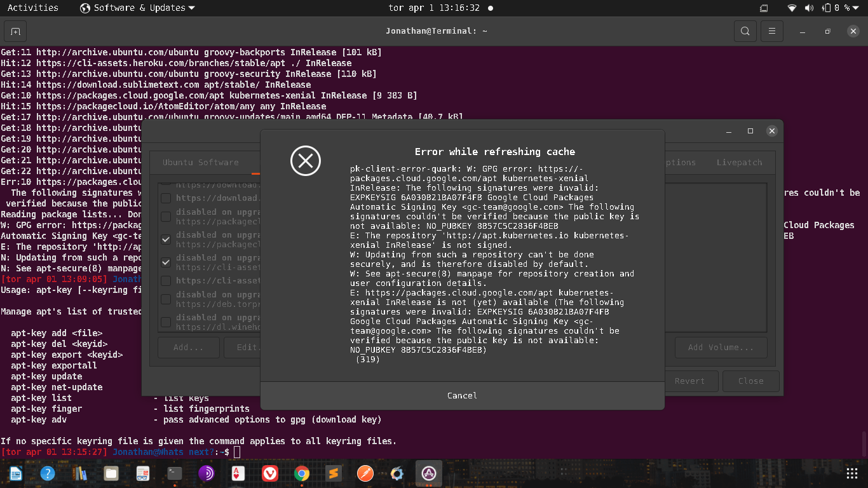Switch to Terminal via its dock icon
This screenshot has width=868, height=488.
click(x=175, y=473)
